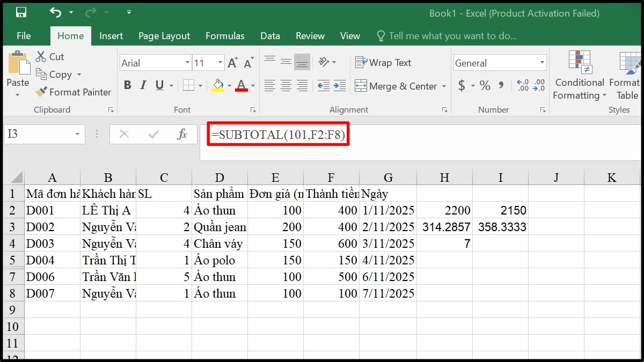Open the Arial font name dropdown

point(187,63)
